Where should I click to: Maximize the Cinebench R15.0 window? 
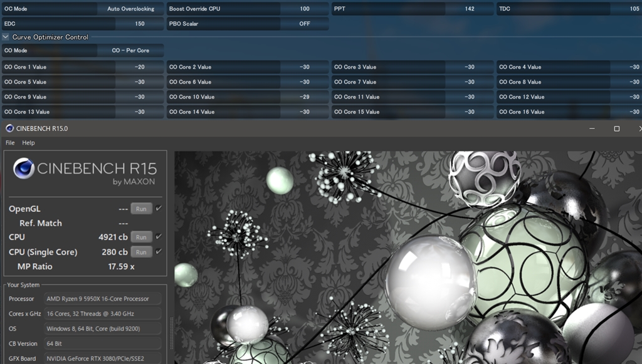[x=616, y=128]
